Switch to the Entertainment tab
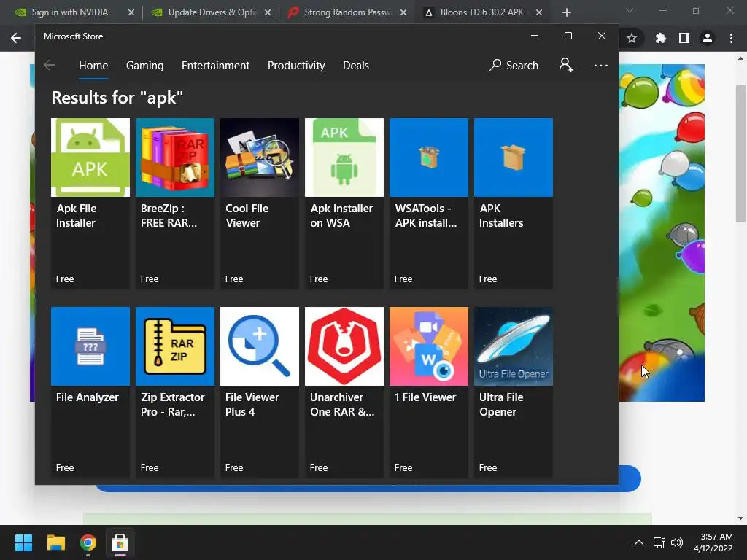747x560 pixels. (x=215, y=65)
